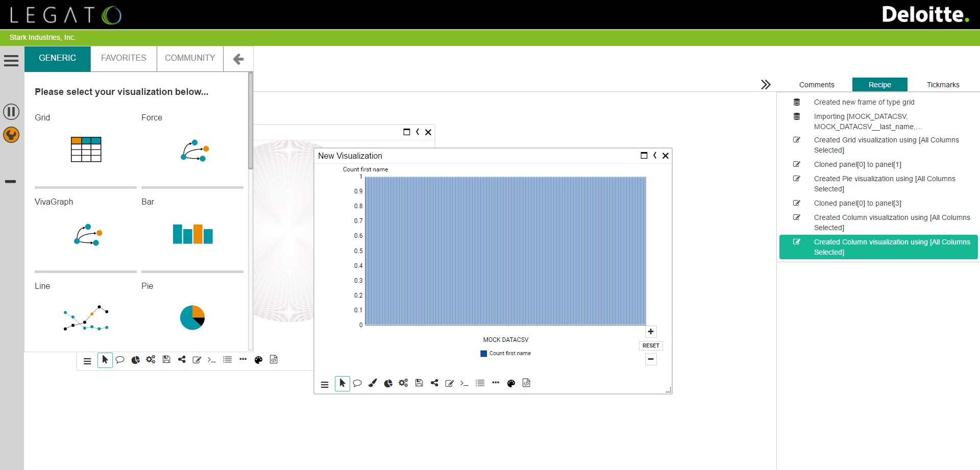Switch to the COMMUNITY tab
The height and width of the screenshot is (470, 980).
(x=190, y=59)
